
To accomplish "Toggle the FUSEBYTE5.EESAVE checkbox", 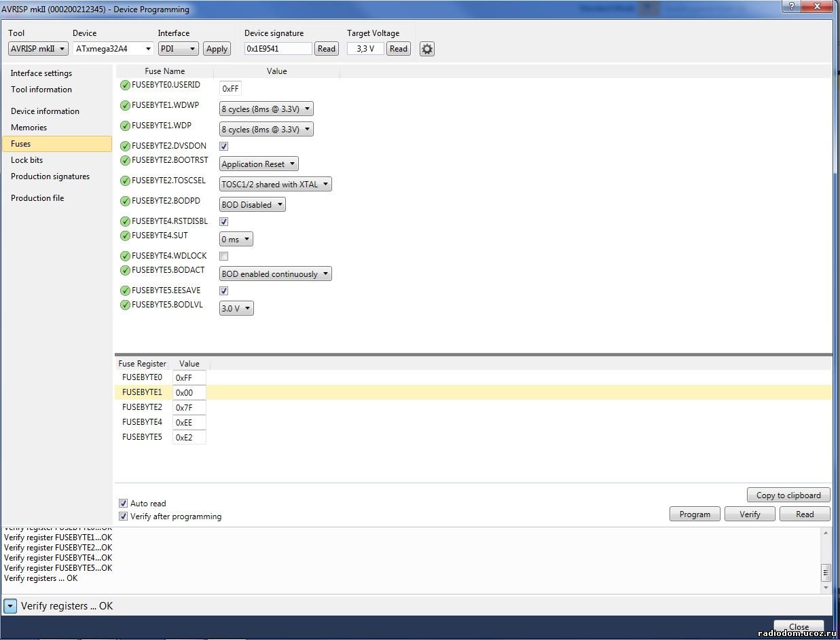I will (x=224, y=290).
